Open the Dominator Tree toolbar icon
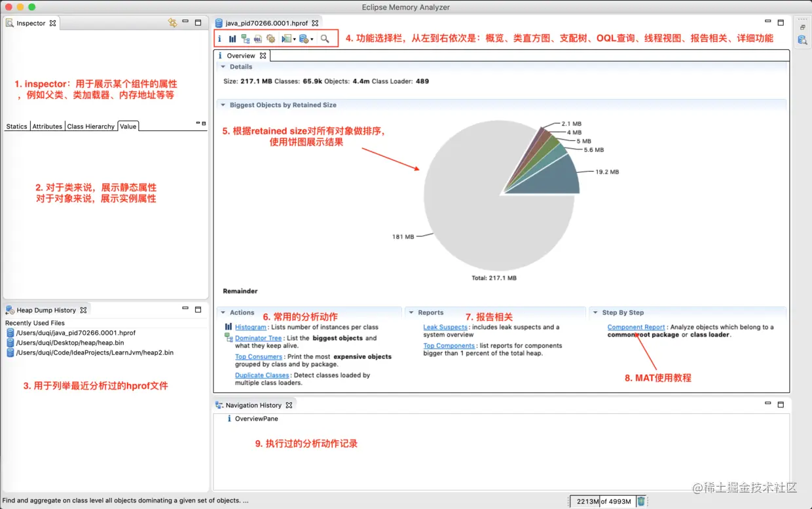The width and height of the screenshot is (812, 509). click(x=245, y=39)
